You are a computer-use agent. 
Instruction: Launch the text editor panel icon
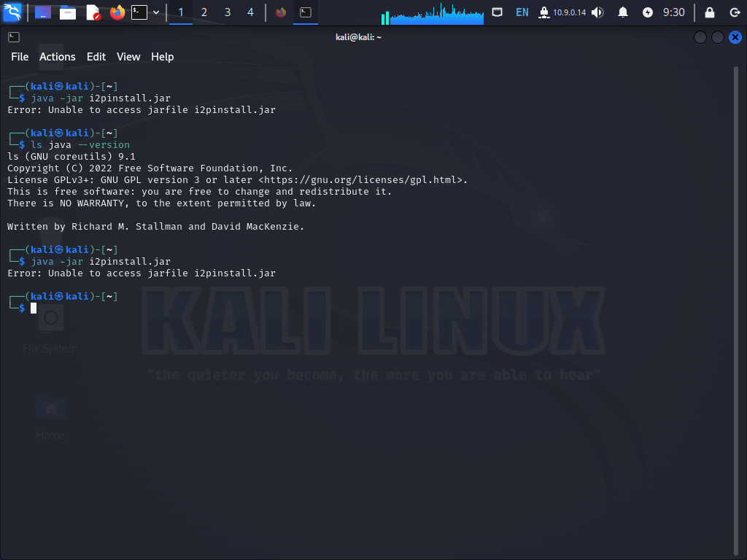pos(93,12)
